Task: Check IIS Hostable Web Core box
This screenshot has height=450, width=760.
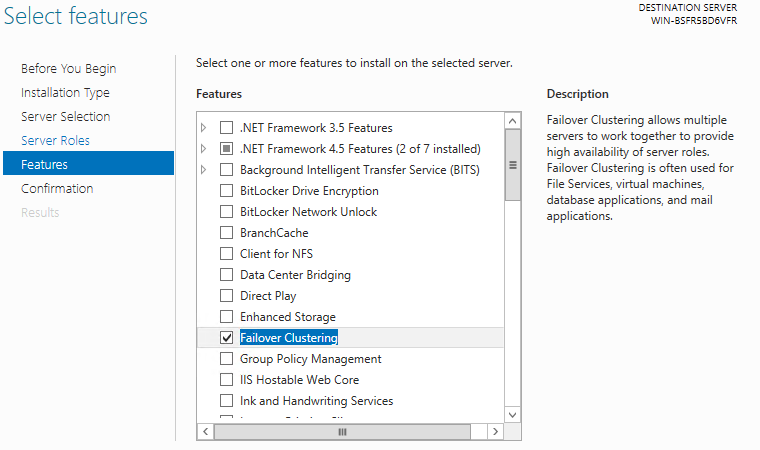Action: pos(226,380)
